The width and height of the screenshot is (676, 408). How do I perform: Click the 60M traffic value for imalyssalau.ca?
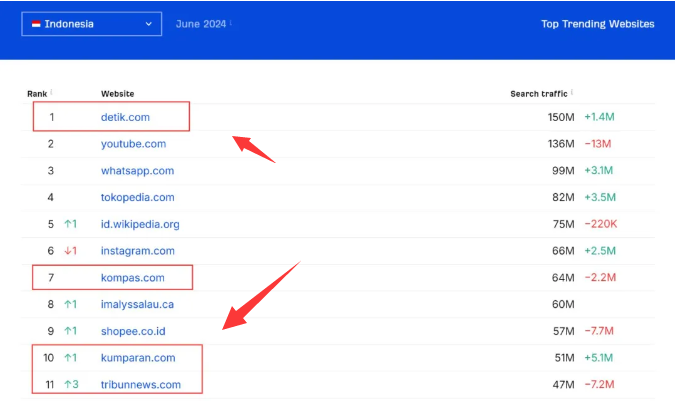[x=563, y=304]
